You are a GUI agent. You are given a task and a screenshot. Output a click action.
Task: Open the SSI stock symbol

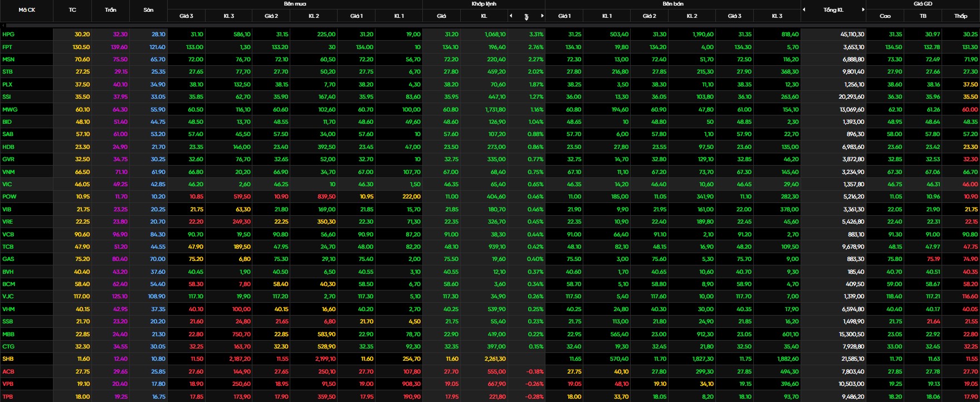click(x=7, y=97)
